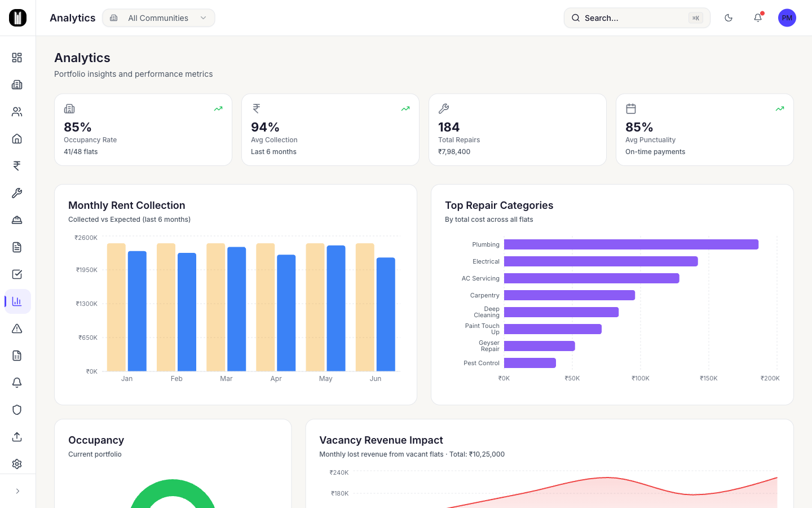Click the app logo in the sidebar
The height and width of the screenshot is (508, 812).
17,17
